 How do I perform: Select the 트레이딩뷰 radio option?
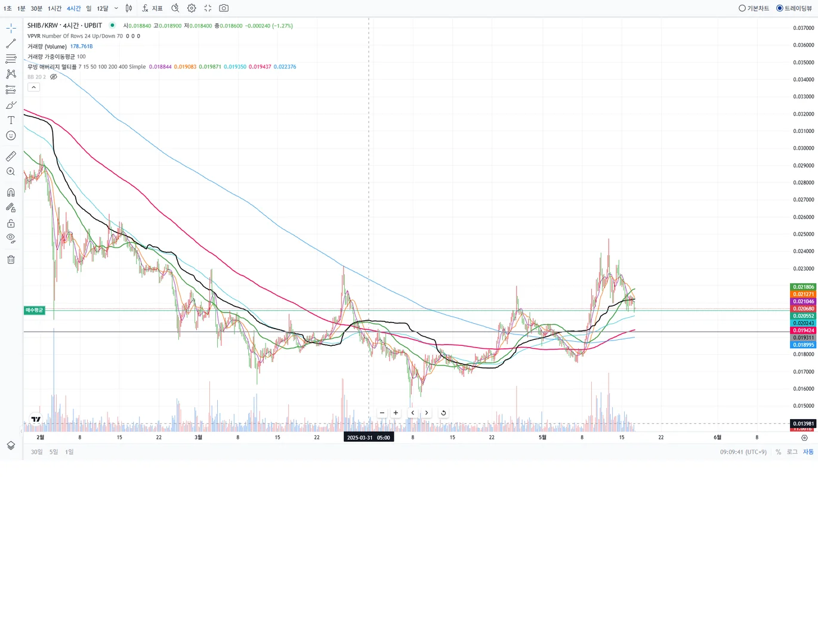click(x=794, y=8)
